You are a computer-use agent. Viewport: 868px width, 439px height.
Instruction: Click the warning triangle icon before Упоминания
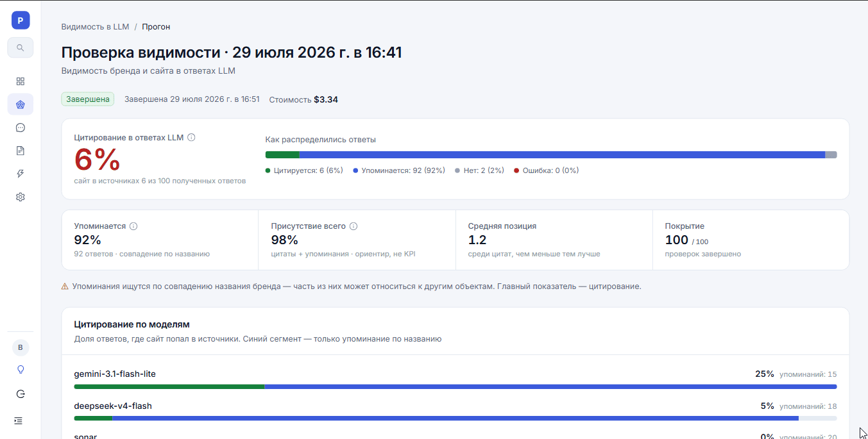coord(65,286)
